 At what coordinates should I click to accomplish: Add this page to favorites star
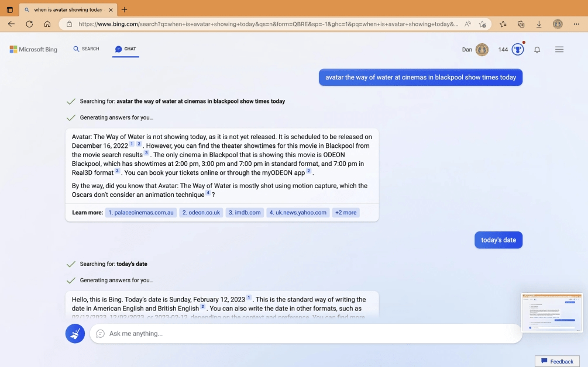483,24
